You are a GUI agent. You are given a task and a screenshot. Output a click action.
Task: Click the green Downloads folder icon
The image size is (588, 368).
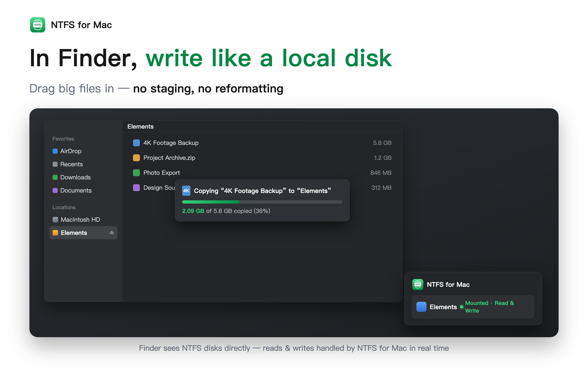55,177
